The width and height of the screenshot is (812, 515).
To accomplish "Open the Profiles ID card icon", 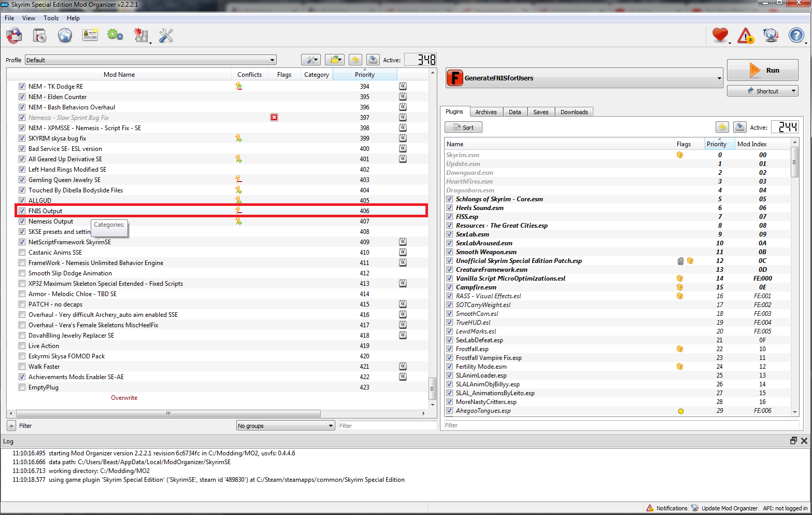I will point(90,36).
